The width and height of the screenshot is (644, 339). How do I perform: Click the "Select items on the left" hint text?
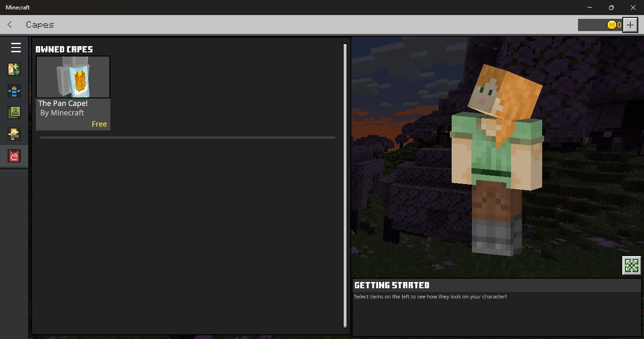tap(430, 297)
